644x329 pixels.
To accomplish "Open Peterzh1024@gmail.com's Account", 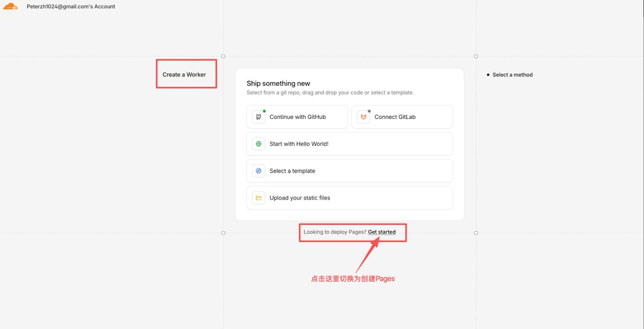I will click(71, 6).
